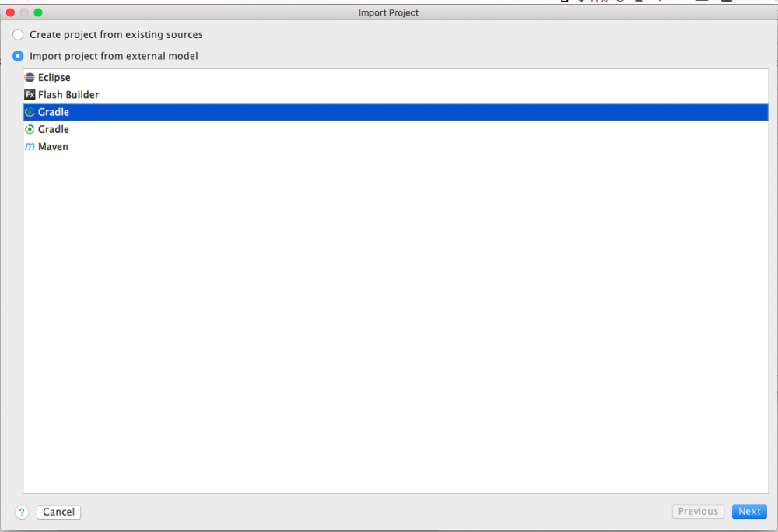Cancel the Import Project dialog
The image size is (778, 532).
pos(58,512)
